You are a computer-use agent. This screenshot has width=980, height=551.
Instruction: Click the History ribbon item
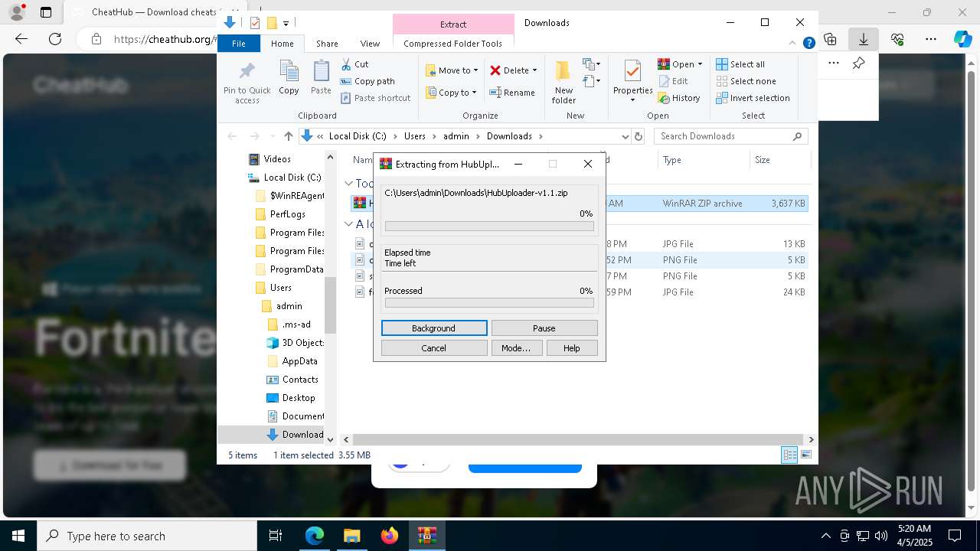[x=679, y=98]
